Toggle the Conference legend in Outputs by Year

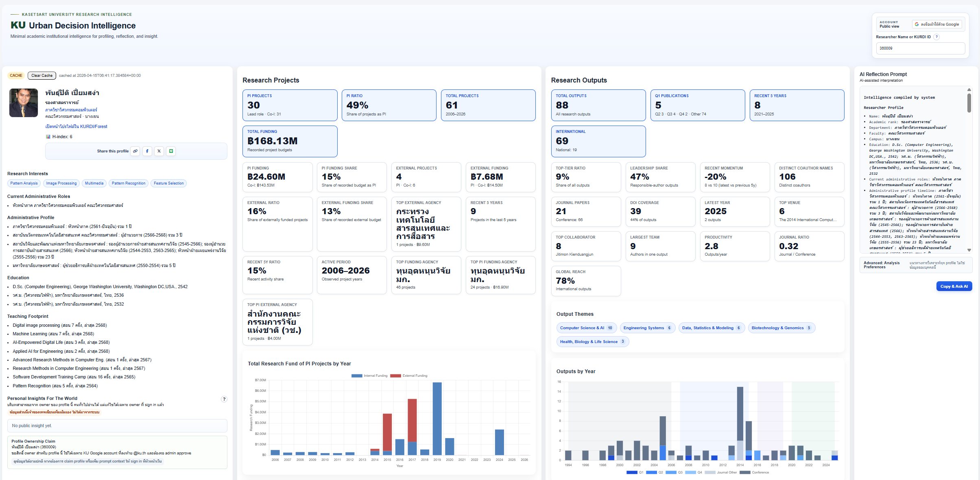pyautogui.click(x=754, y=472)
